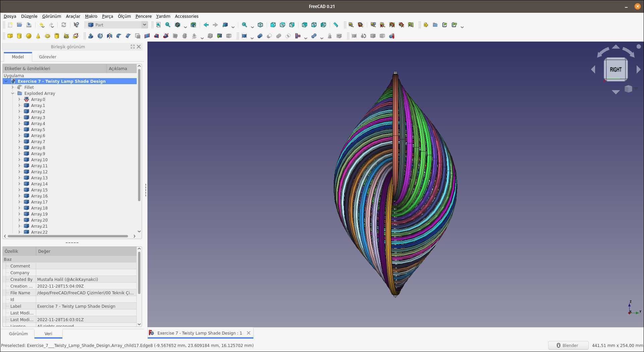
Task: Close the Birleşik görünüm panel
Action: [x=139, y=47]
